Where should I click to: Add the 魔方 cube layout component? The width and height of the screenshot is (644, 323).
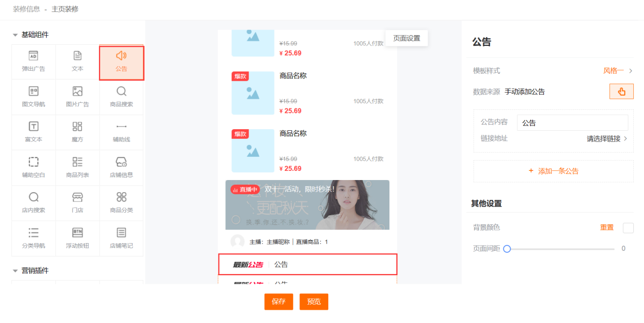[77, 132]
